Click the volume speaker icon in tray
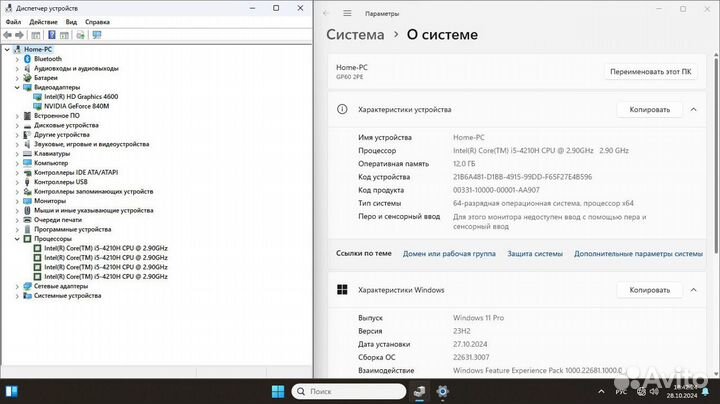The height and width of the screenshot is (404, 720). point(654,392)
